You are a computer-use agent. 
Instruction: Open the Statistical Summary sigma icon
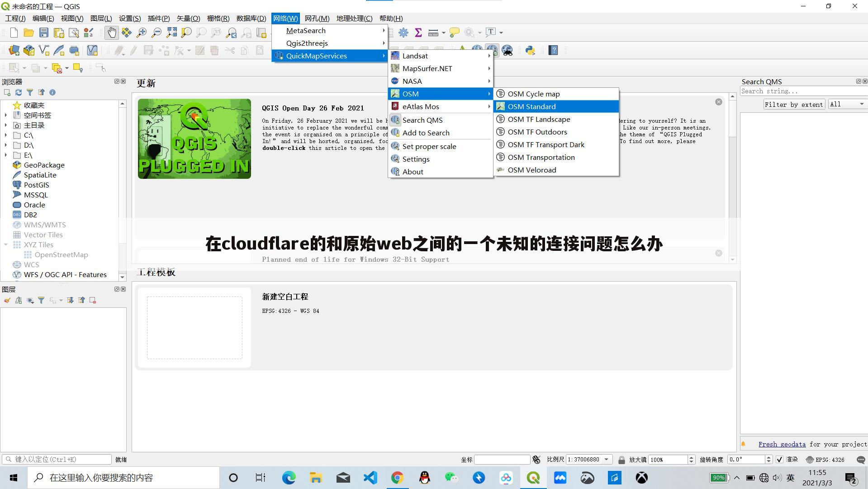coord(418,33)
